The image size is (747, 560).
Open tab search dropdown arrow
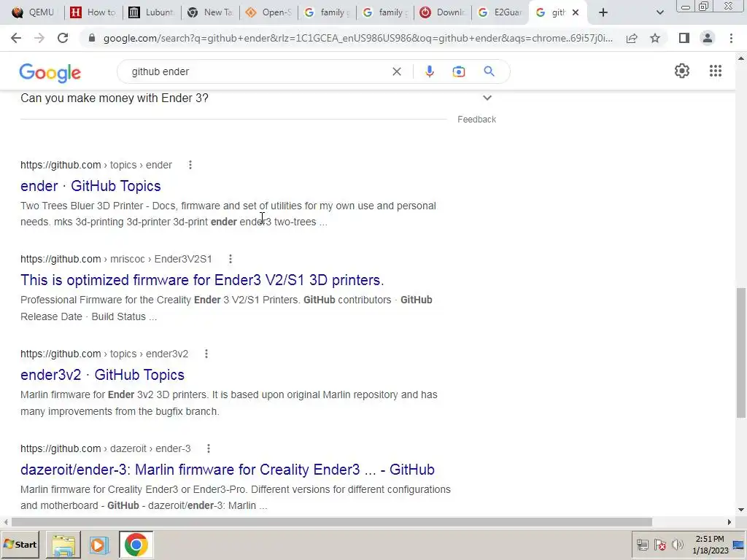[659, 12]
